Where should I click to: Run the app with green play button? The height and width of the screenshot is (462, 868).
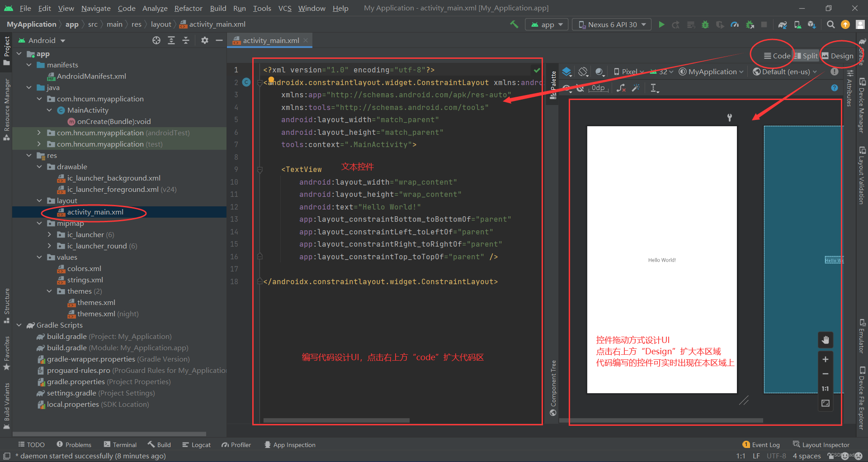[661, 24]
